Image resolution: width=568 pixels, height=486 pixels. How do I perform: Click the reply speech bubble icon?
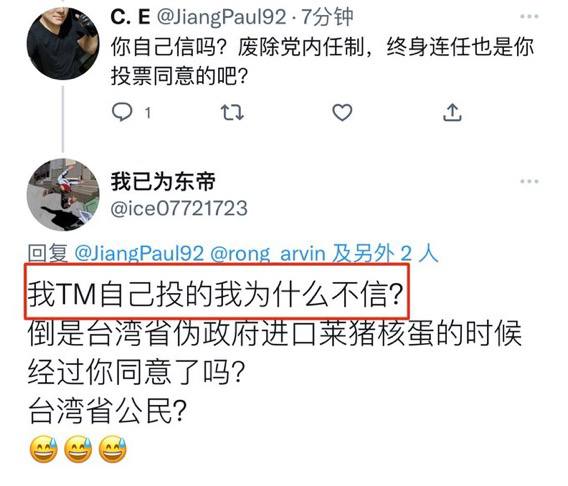point(122,112)
